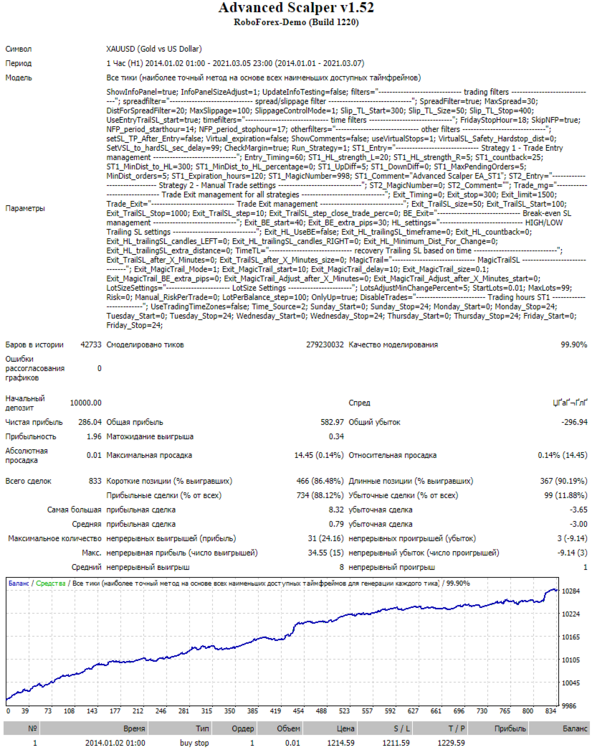
Task: Click the 'Чистая прибыль' label
Action: pos(34,422)
